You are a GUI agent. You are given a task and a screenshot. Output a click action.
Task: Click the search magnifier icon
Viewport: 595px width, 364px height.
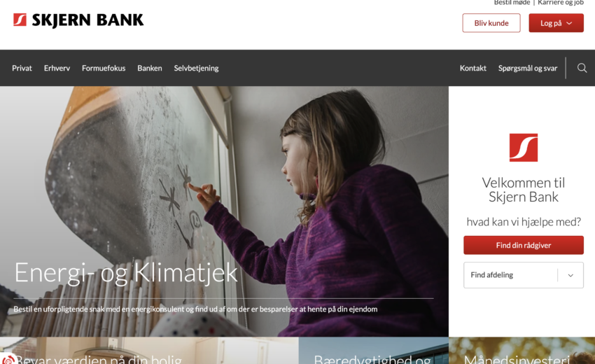pos(582,68)
